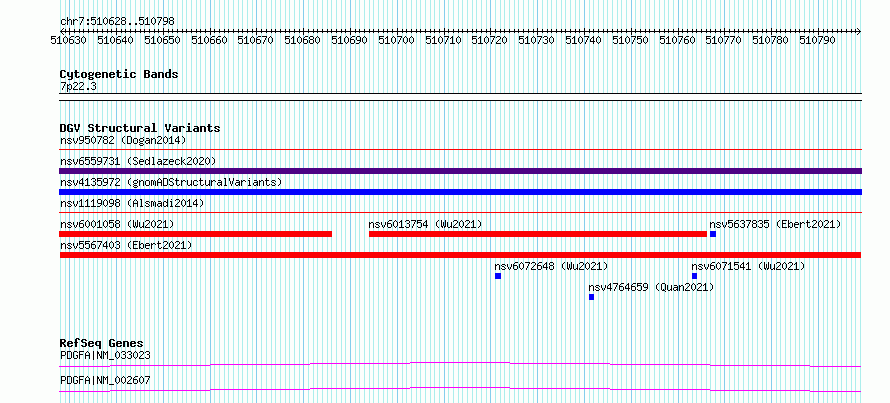
Task: Select the nsv4135972 gnomAD blue bar
Action: pos(461,192)
